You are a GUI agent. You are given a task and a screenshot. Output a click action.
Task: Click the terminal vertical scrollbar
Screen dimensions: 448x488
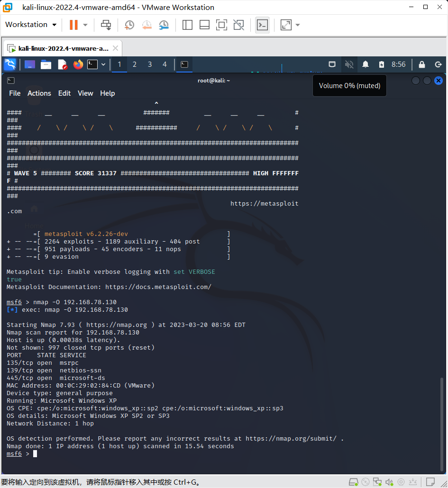point(441,424)
